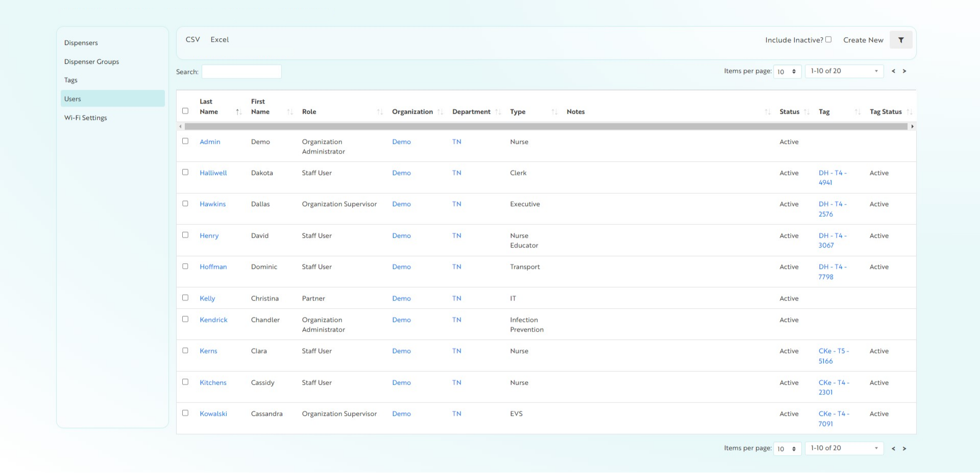Open top 1-10 of 20 page selector
Viewport: 980px width, 473px height.
point(844,71)
